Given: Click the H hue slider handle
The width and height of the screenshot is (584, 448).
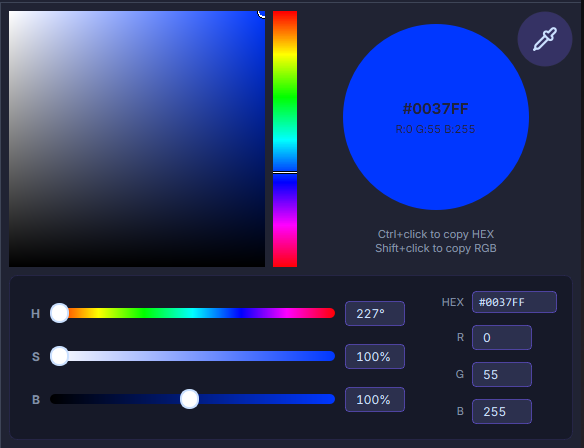Looking at the screenshot, I should coord(60,313).
